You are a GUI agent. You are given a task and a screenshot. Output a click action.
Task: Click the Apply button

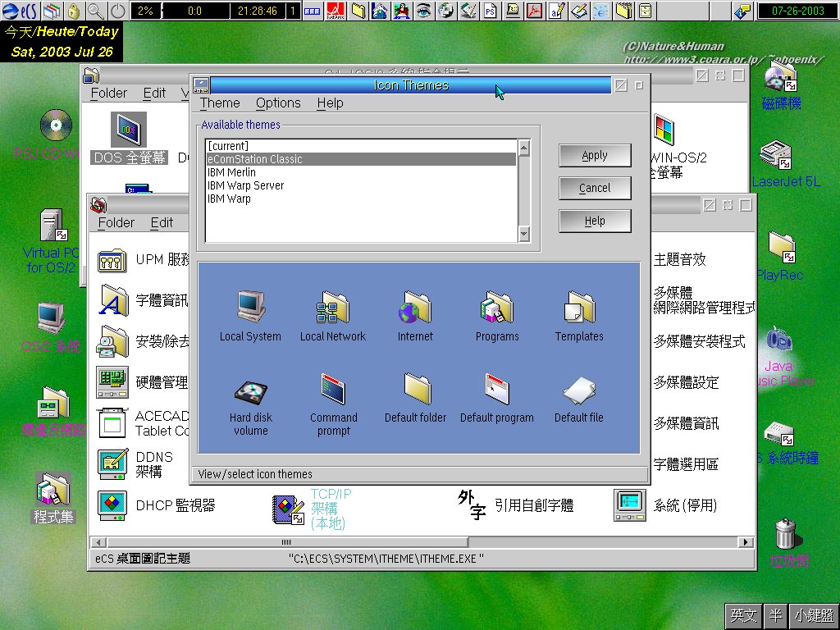pos(595,155)
